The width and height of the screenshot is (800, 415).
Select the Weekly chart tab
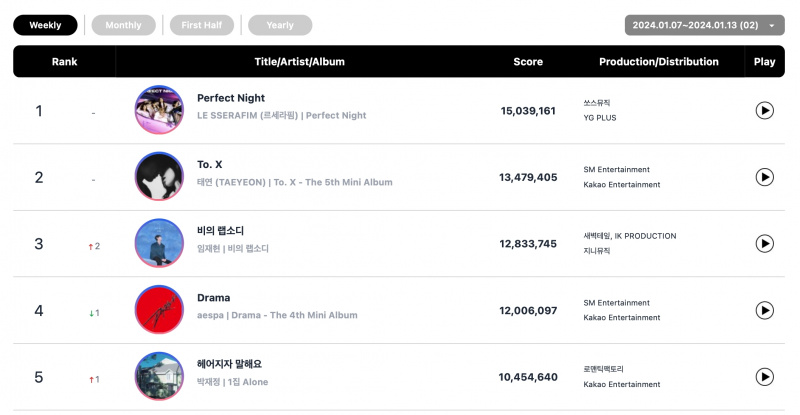45,25
